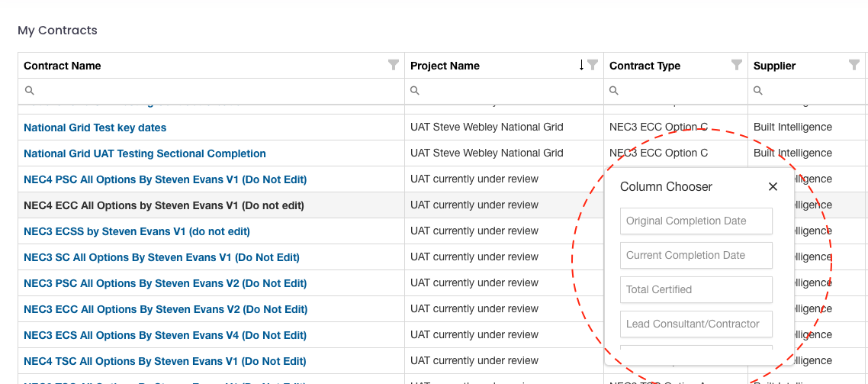Select Original Completion Date column item
Screen dimensions: 868x384
pos(696,221)
